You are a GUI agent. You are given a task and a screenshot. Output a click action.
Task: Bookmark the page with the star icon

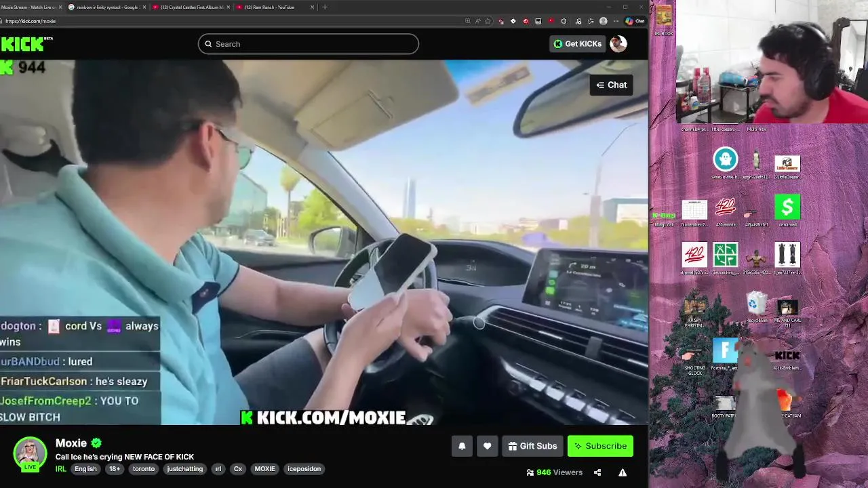click(488, 21)
